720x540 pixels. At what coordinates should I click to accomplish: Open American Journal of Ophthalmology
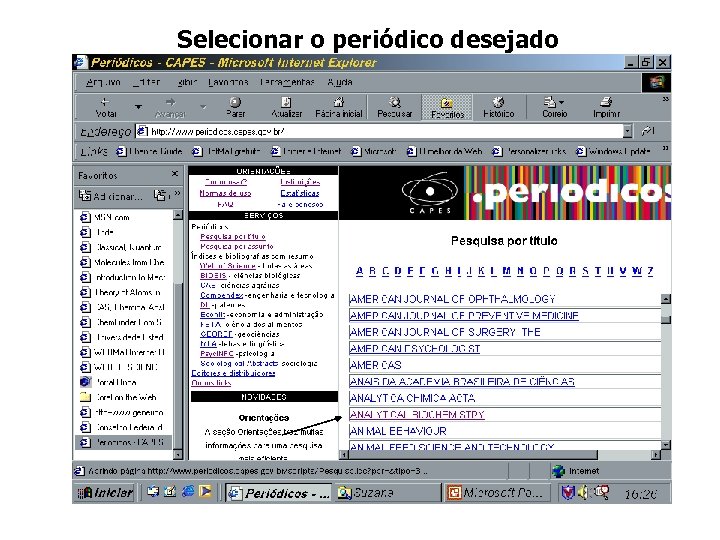[452, 299]
